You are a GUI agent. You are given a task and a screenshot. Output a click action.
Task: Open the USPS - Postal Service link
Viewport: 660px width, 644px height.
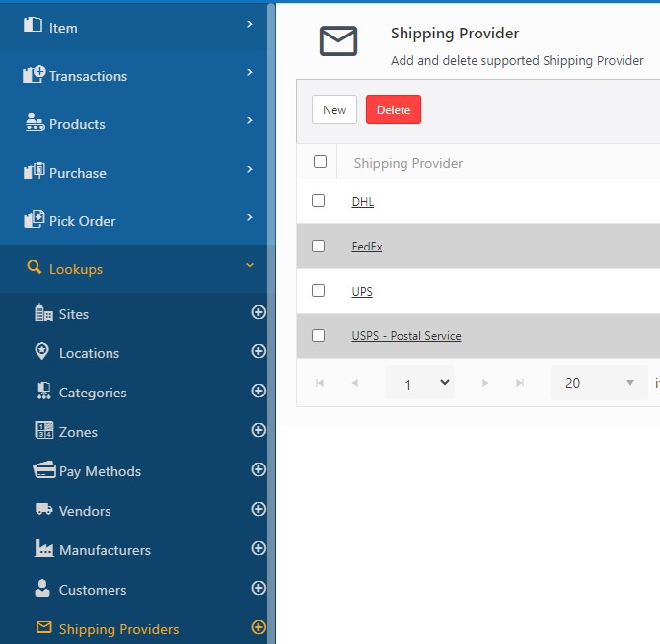pyautogui.click(x=405, y=336)
